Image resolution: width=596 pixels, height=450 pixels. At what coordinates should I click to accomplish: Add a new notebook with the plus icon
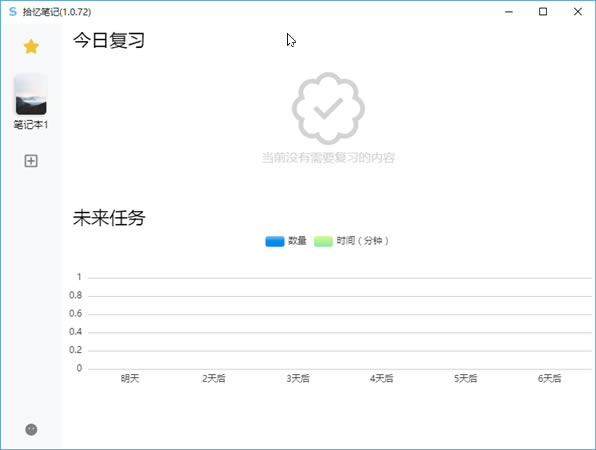(x=31, y=161)
